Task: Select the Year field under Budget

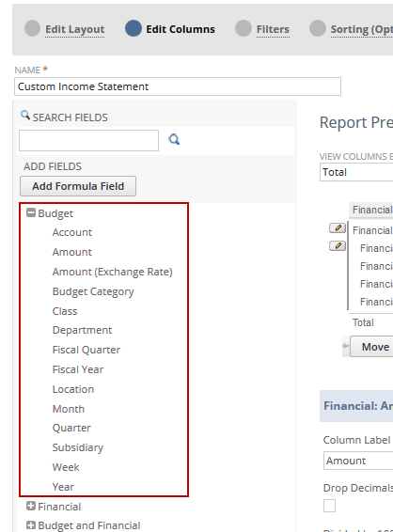Action: 63,487
